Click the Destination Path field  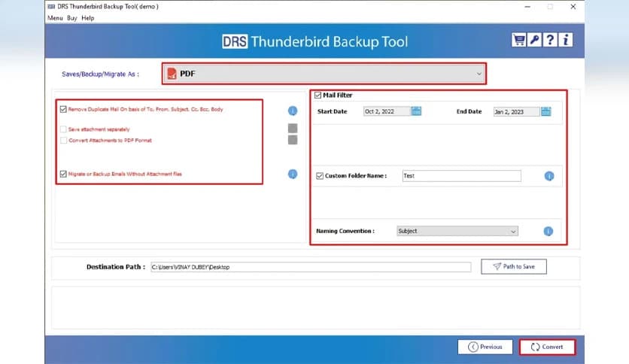pyautogui.click(x=311, y=267)
